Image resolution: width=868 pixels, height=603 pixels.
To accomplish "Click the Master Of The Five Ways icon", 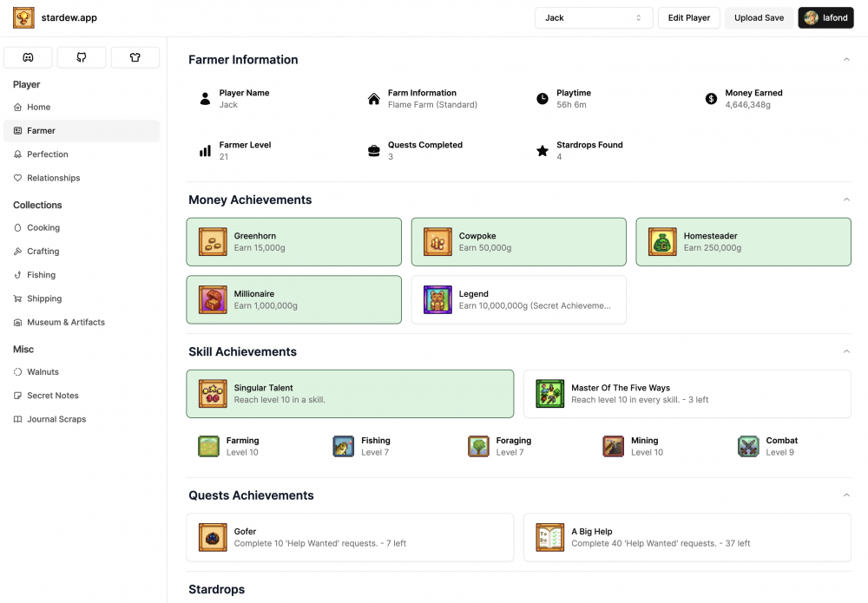I will (x=549, y=394).
